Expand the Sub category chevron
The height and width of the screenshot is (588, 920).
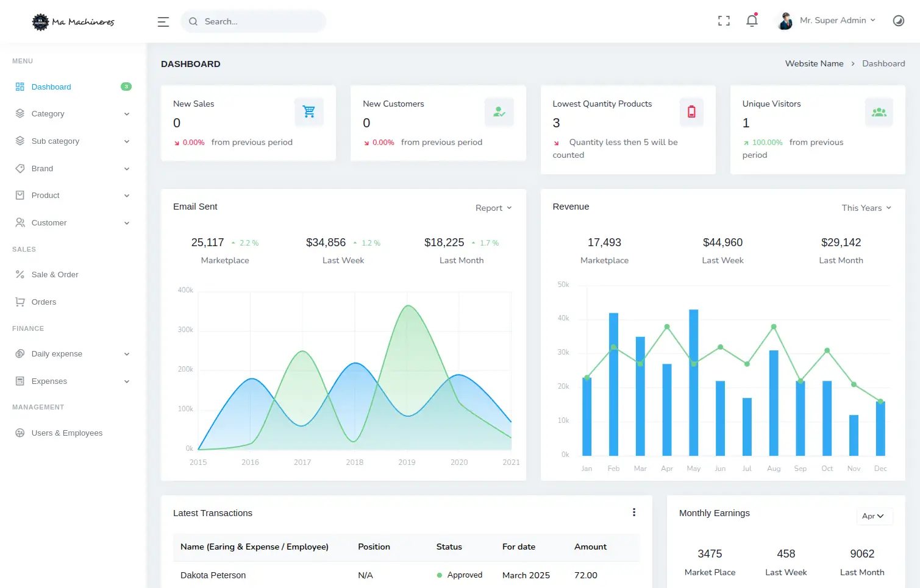pyautogui.click(x=127, y=141)
